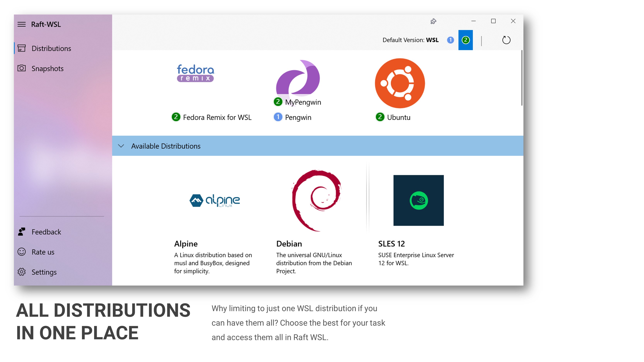Select the MyPengwin distribution label
Screen dimensions: 644x362
pyautogui.click(x=303, y=102)
